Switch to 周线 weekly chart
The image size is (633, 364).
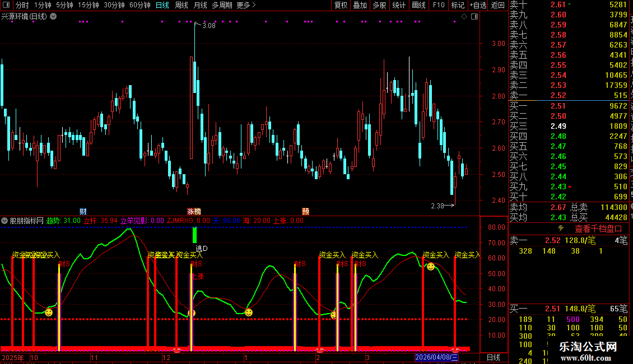point(181,5)
